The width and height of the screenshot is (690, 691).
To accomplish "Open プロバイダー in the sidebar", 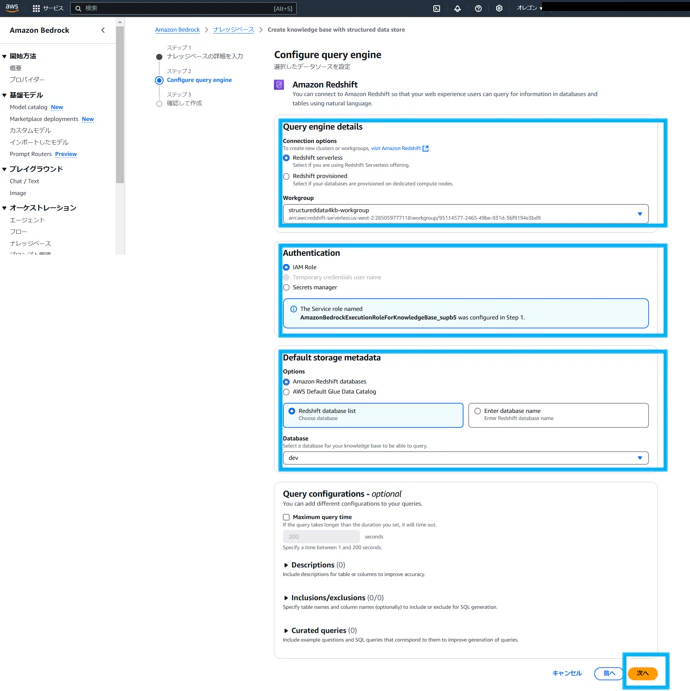I will pyautogui.click(x=27, y=80).
